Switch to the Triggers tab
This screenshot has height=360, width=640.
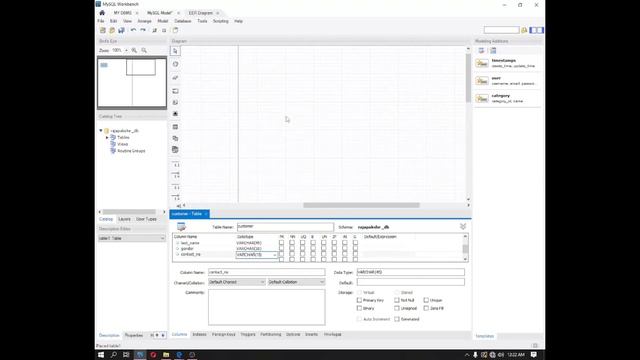[x=248, y=334]
